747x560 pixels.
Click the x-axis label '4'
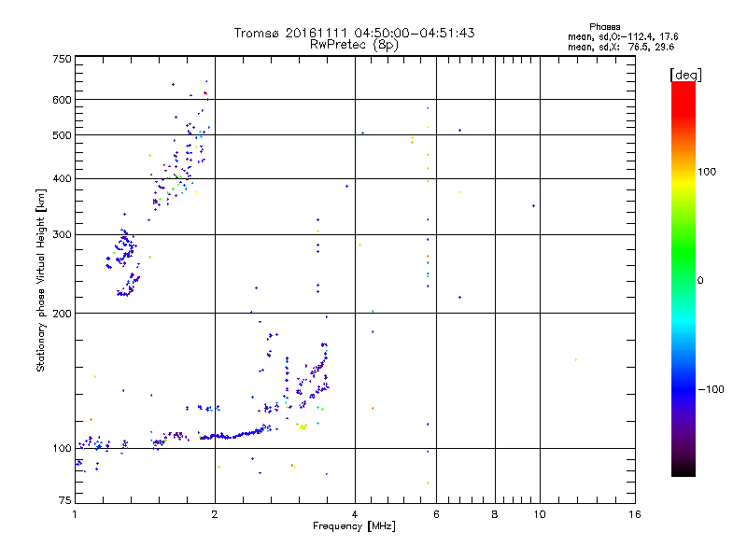[x=355, y=514]
